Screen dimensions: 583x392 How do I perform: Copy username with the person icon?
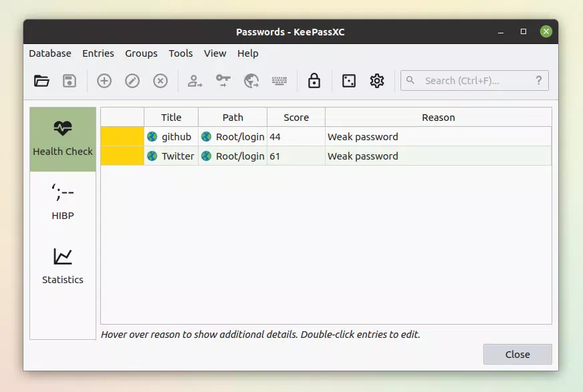195,81
